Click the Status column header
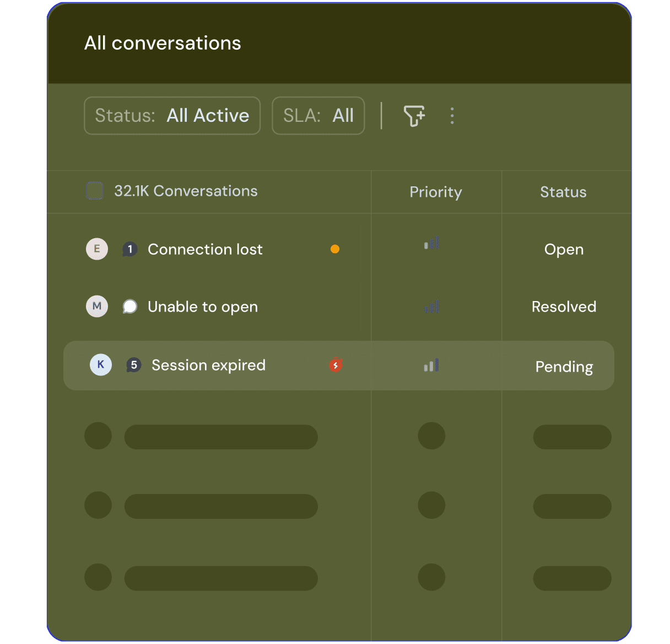 point(563,192)
